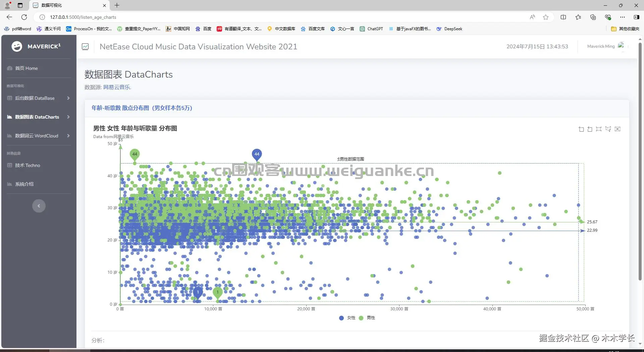Open 首页 Home in the sidebar

click(x=26, y=68)
